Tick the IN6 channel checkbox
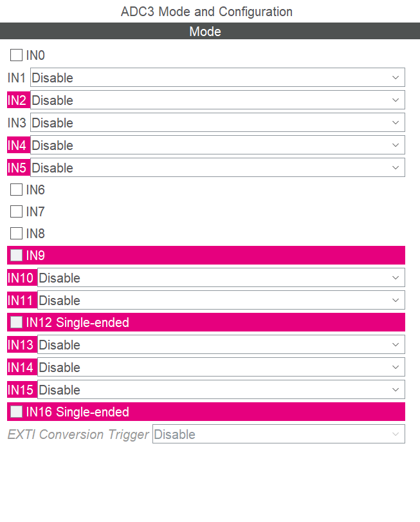 [x=17, y=190]
